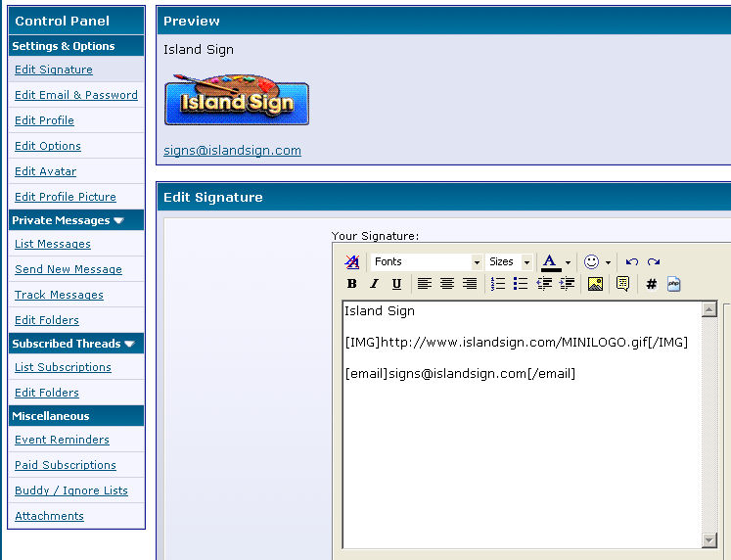
Task: Wrap selection in PHP tags icon
Action: pos(673,284)
